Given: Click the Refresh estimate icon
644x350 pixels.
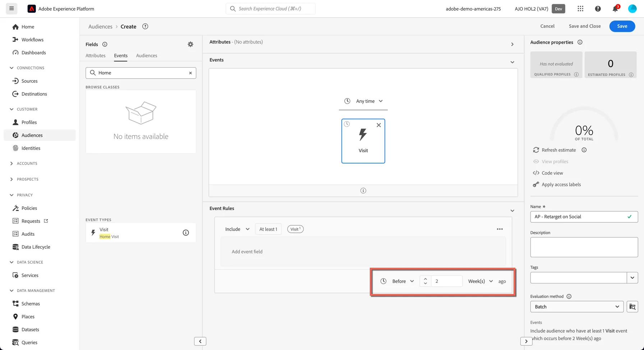Looking at the screenshot, I should pyautogui.click(x=536, y=150).
